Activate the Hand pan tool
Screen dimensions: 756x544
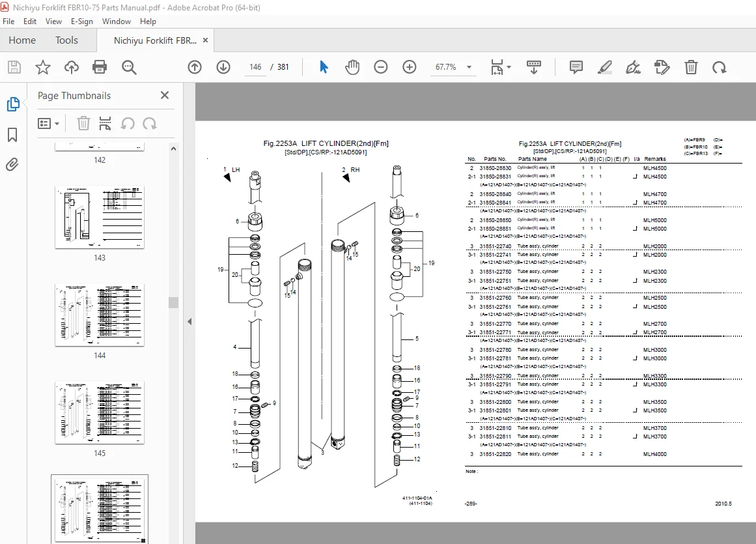tap(352, 67)
